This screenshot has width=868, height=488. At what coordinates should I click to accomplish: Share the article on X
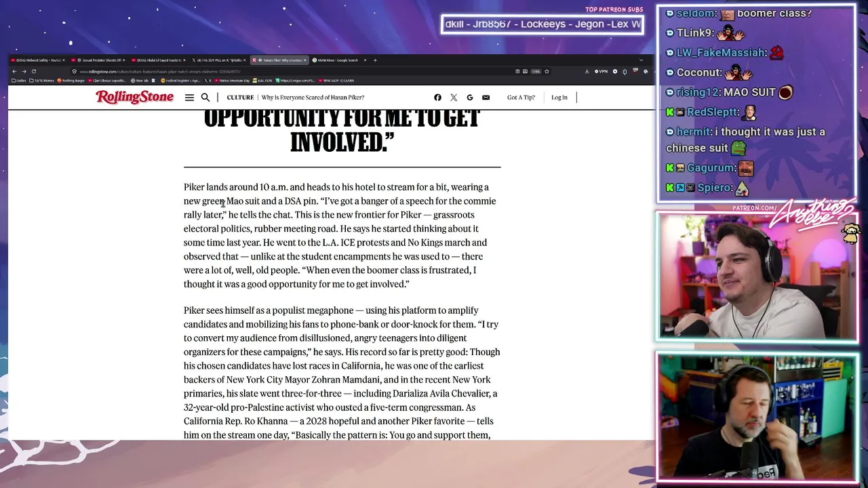(454, 98)
